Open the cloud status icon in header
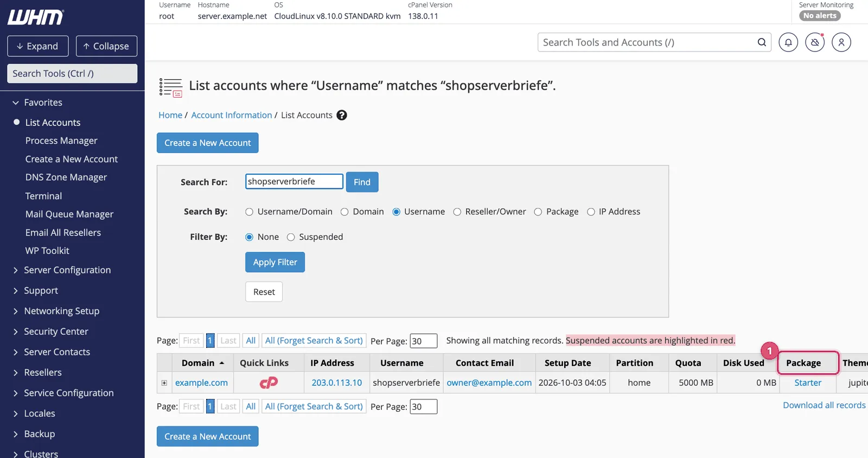The height and width of the screenshot is (458, 868). pos(815,42)
